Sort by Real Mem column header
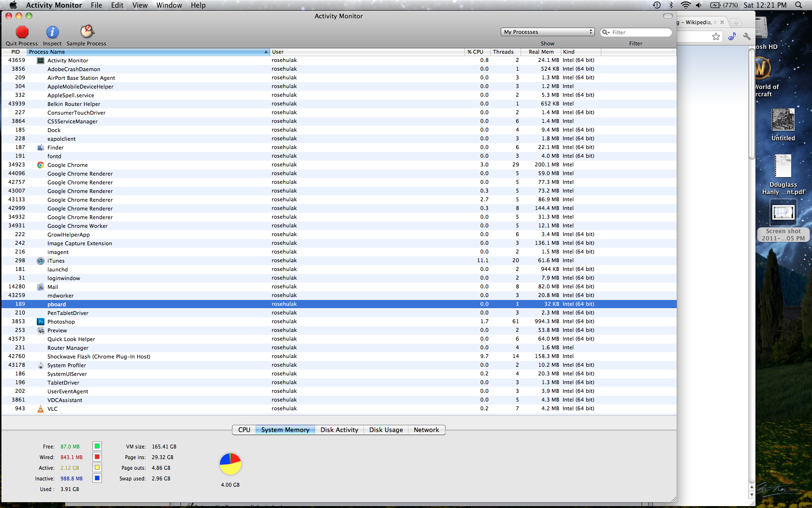812x508 pixels. pyautogui.click(x=541, y=52)
